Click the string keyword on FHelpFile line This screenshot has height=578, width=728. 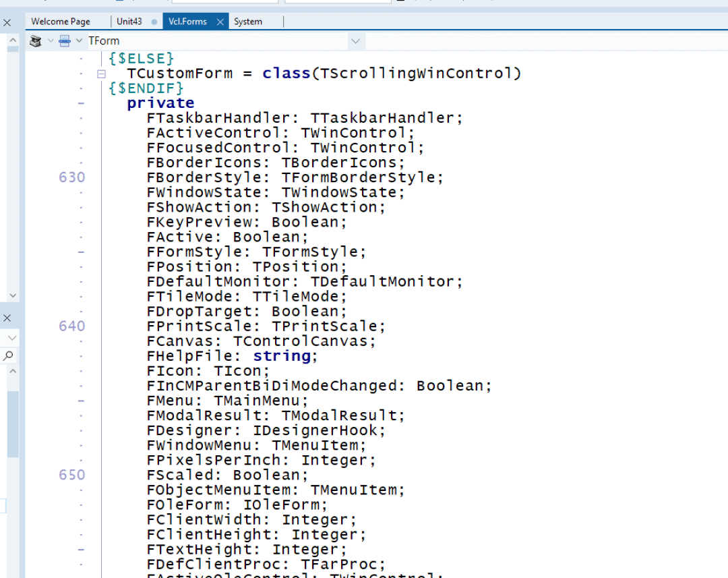tap(282, 356)
